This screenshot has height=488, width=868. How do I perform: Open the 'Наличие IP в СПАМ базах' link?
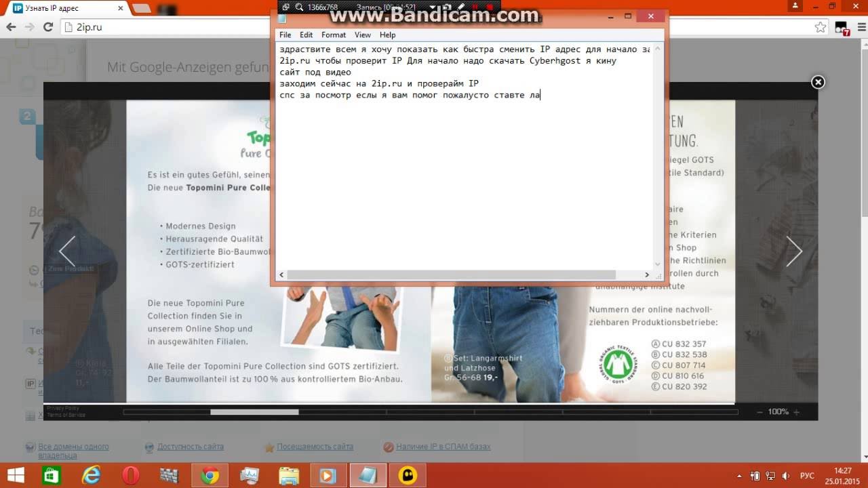point(443,447)
